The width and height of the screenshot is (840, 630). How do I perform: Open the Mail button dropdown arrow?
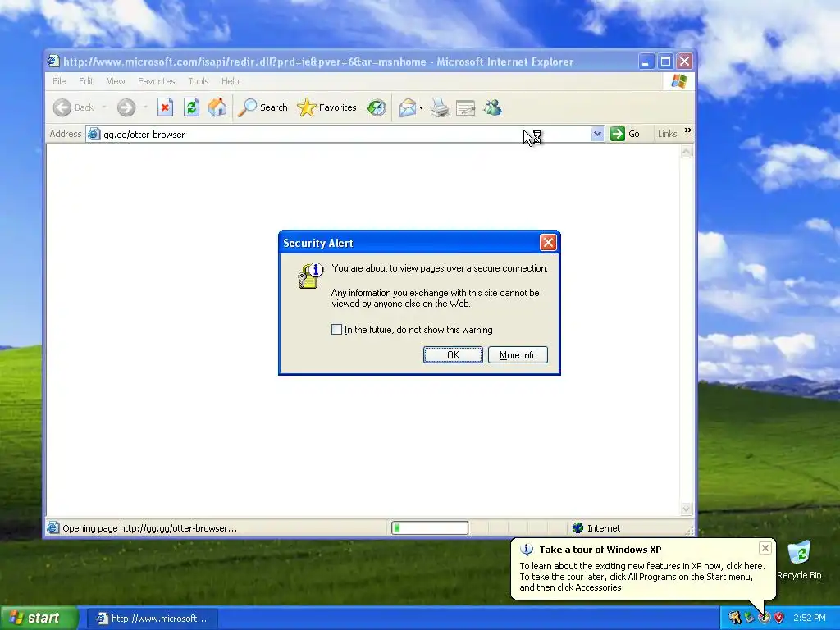[421, 108]
